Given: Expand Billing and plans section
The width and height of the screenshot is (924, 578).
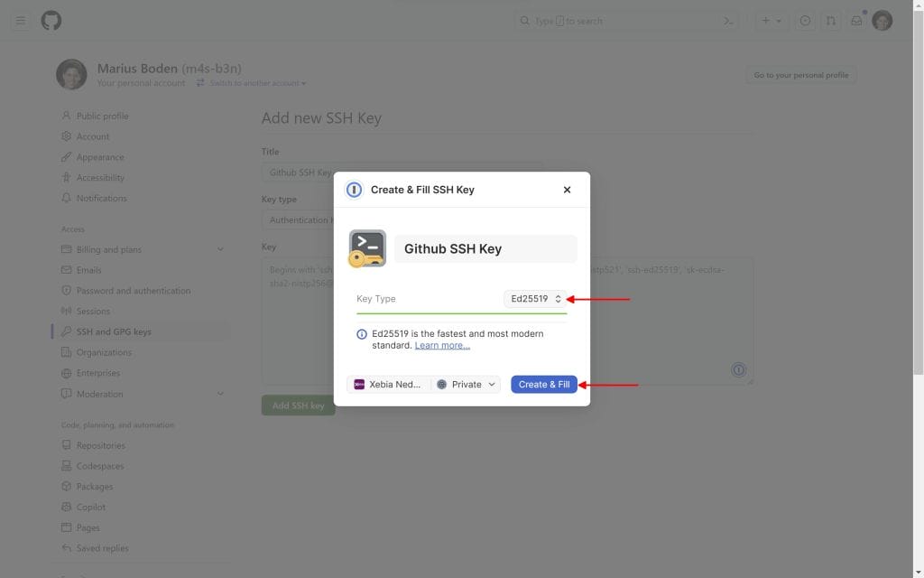Looking at the screenshot, I should (x=220, y=249).
